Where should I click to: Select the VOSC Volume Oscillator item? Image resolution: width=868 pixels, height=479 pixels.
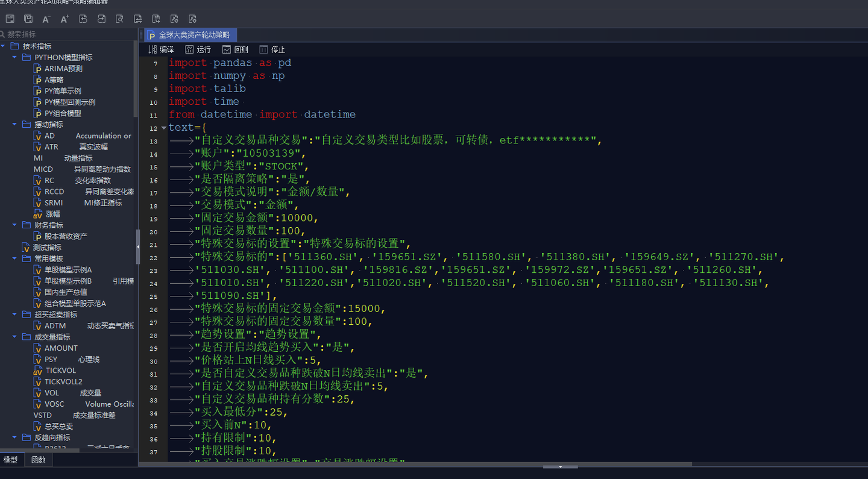[84, 404]
